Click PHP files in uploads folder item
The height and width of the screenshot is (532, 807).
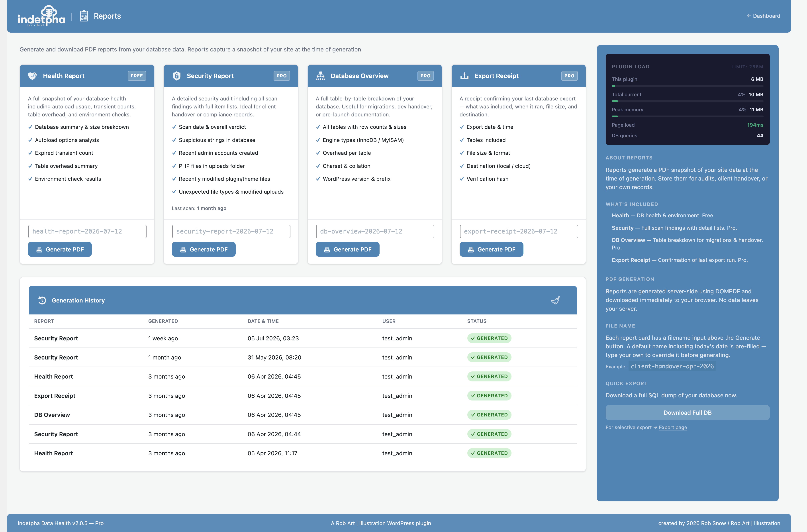click(x=212, y=166)
